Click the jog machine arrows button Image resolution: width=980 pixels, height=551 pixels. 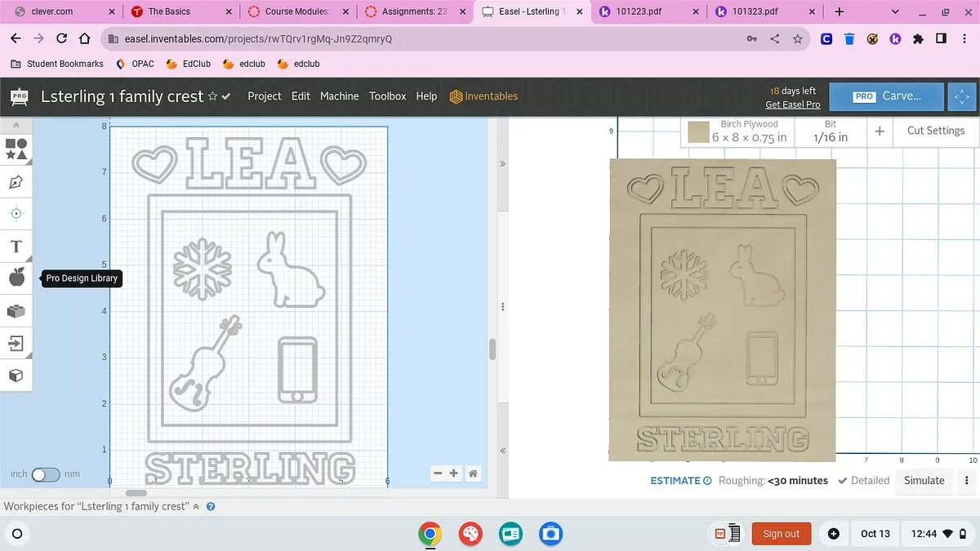961,96
